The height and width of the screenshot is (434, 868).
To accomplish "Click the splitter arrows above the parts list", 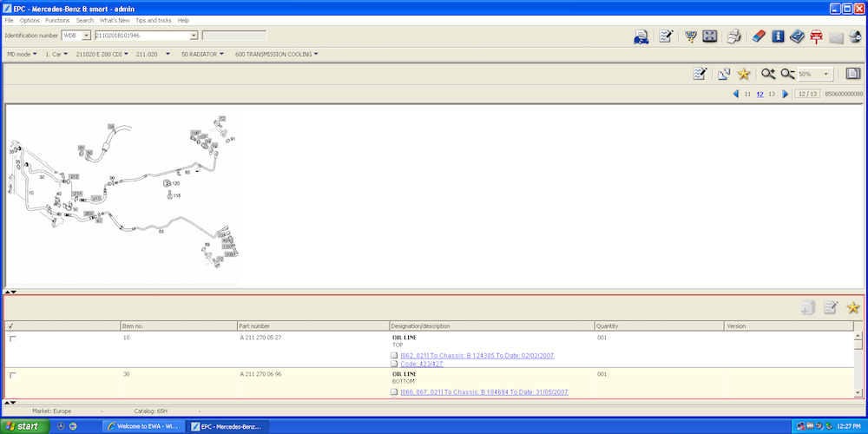I will (11, 291).
